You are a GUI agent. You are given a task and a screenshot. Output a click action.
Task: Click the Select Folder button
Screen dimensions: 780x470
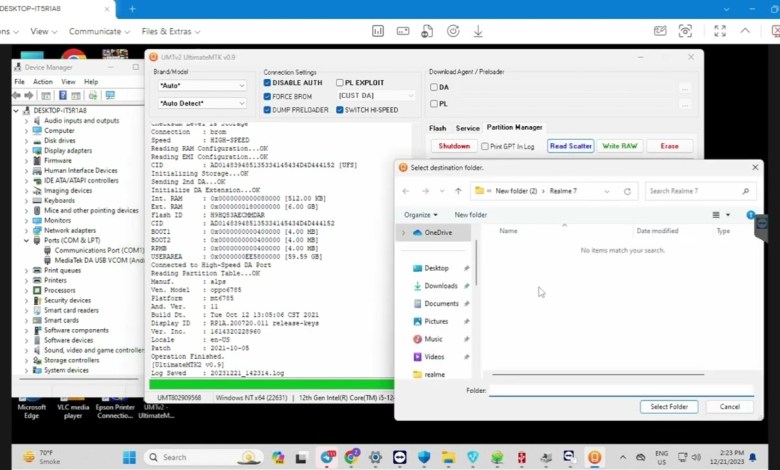point(669,407)
